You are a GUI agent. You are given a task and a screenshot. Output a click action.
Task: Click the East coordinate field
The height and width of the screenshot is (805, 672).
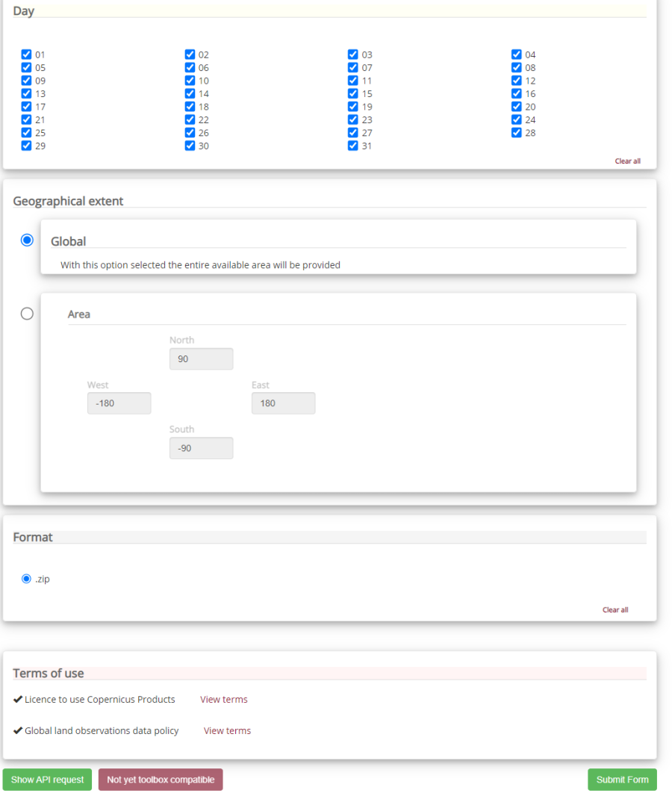click(284, 403)
